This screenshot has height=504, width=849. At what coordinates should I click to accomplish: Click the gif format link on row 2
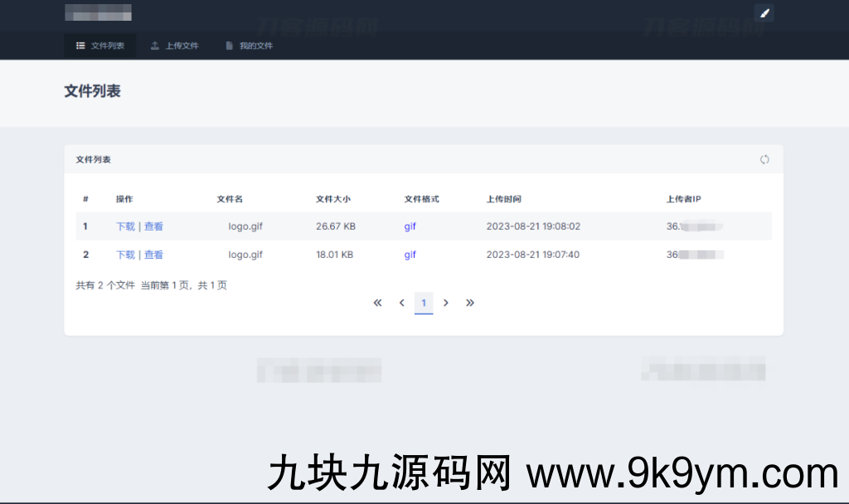[410, 254]
